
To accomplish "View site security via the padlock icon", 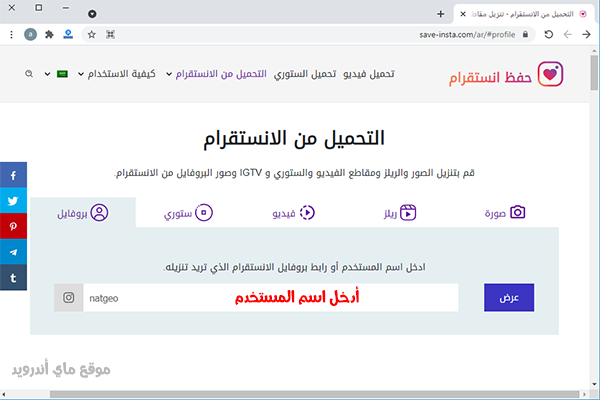I will coord(525,34).
